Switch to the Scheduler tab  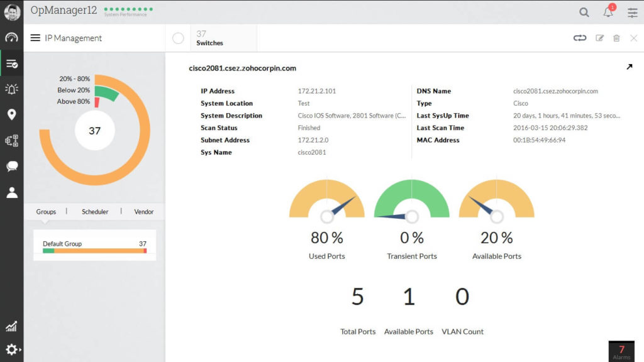95,212
